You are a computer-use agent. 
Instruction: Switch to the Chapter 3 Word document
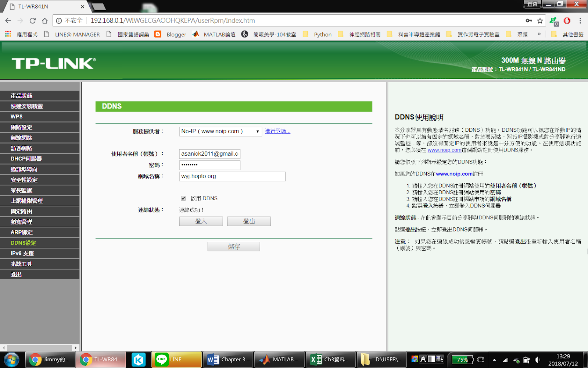[x=228, y=360]
